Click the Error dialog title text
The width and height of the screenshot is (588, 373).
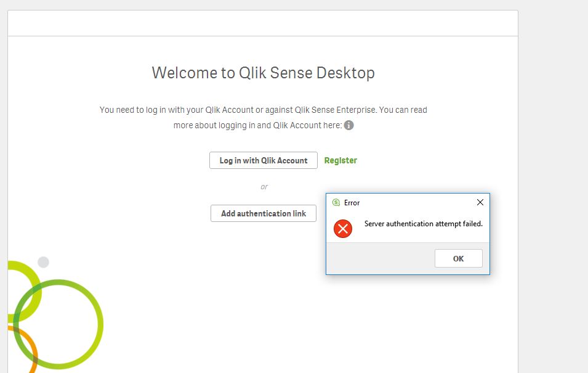click(353, 202)
